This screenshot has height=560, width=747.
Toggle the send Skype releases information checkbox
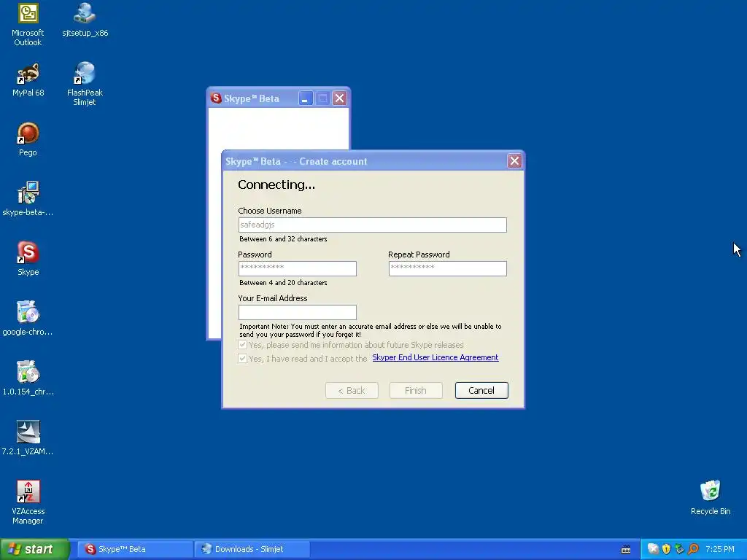[242, 345]
